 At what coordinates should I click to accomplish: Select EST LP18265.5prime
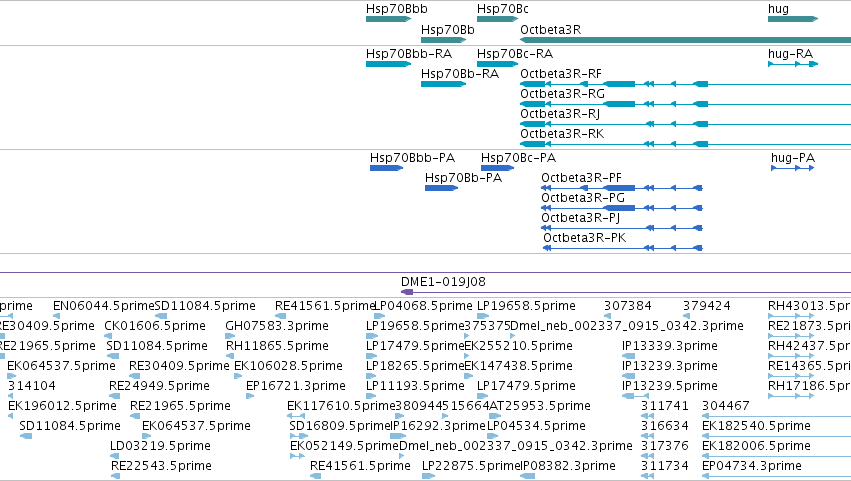[371, 376]
